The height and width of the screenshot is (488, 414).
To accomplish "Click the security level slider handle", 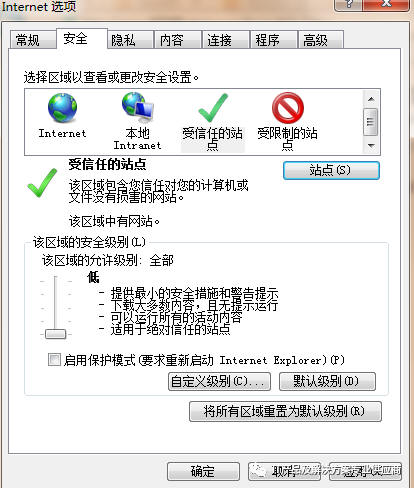I will (55, 334).
